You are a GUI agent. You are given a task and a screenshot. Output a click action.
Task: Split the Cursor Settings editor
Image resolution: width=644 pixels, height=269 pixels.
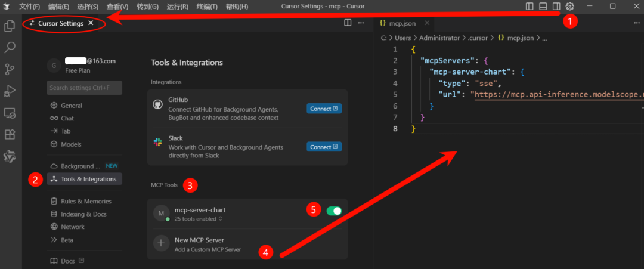point(348,23)
